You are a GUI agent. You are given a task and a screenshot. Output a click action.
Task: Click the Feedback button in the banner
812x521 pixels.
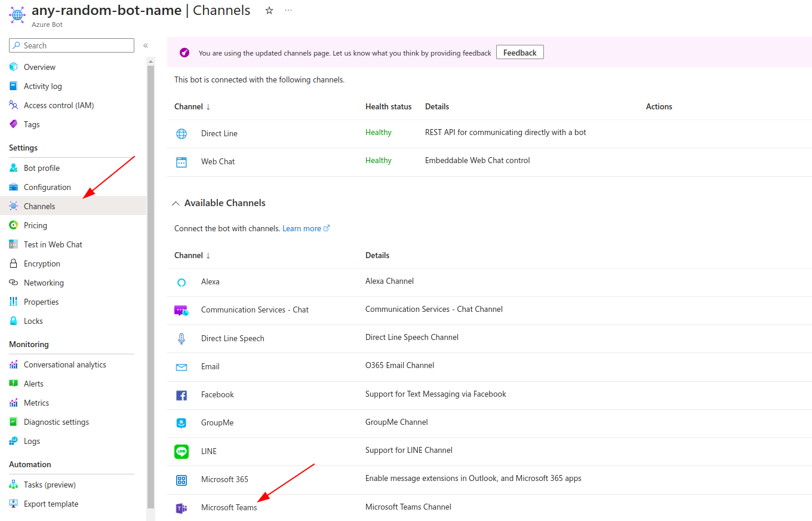pos(519,53)
